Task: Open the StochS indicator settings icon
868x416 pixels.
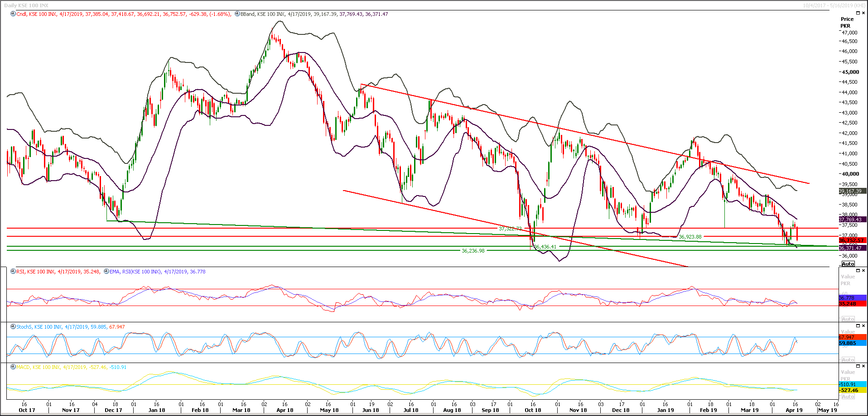Action: 12,326
